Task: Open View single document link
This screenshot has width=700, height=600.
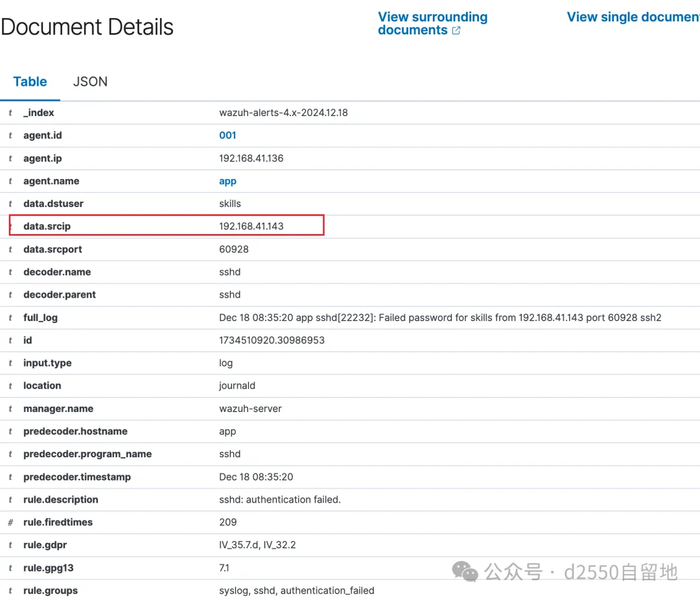Action: 633,18
